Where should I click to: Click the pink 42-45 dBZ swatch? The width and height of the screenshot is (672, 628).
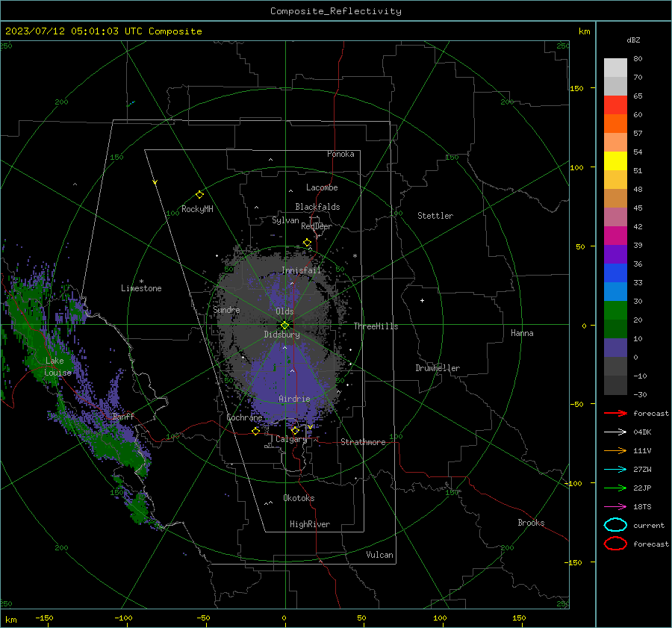pos(615,217)
